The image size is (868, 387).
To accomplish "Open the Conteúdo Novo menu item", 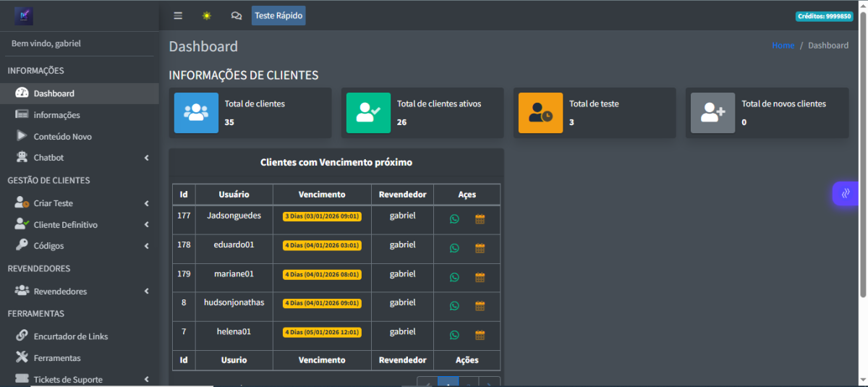I will tap(62, 137).
